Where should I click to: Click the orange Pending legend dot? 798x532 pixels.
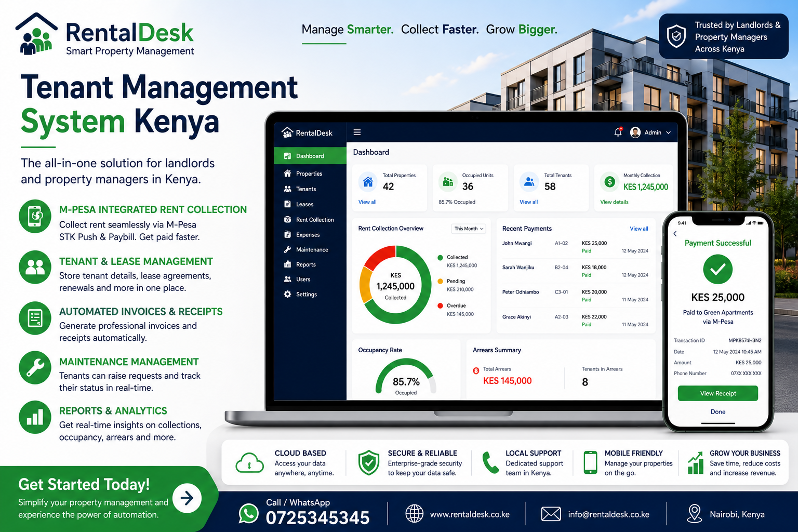[440, 281]
